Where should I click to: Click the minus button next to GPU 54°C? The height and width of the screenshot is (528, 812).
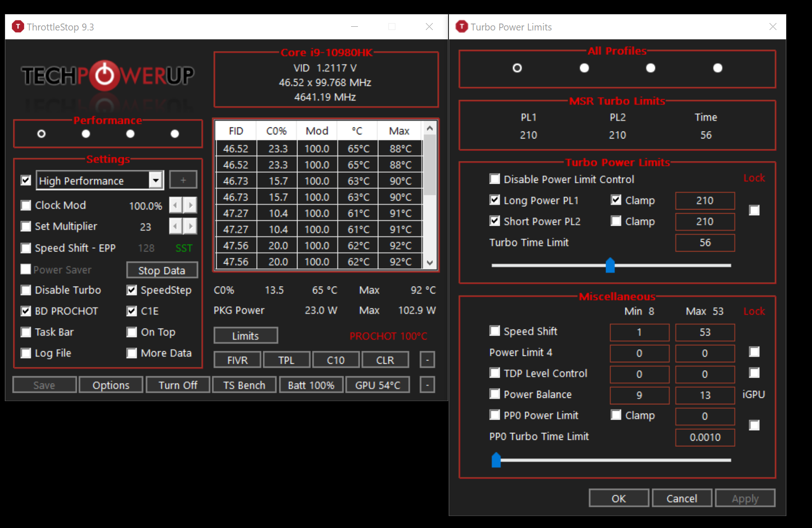coord(427,385)
